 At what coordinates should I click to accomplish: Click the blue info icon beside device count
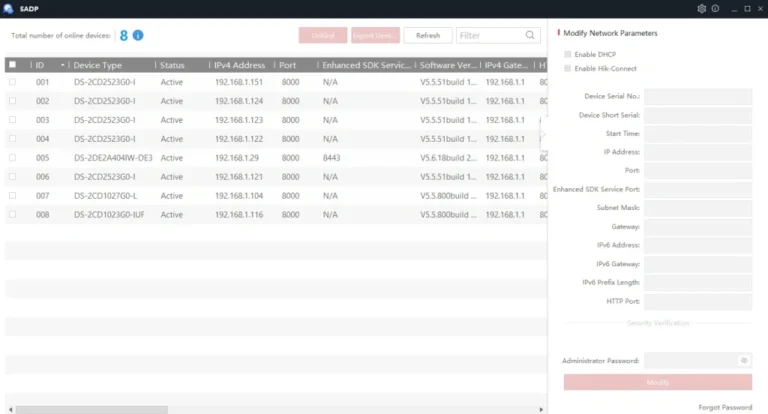[138, 35]
